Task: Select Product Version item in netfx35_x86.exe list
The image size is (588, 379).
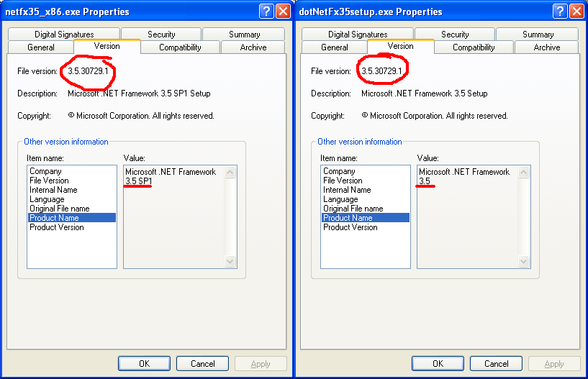Action: tap(72, 227)
